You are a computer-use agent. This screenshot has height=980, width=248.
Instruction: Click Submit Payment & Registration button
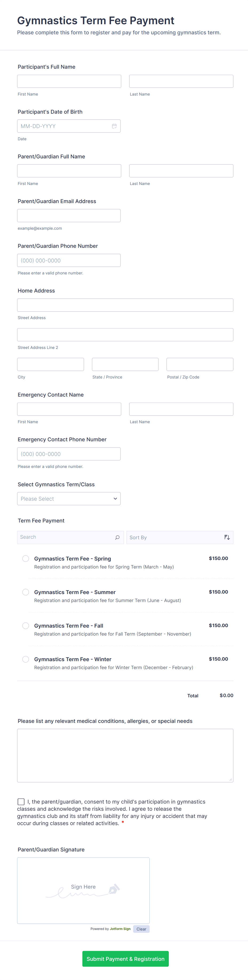tap(125, 959)
